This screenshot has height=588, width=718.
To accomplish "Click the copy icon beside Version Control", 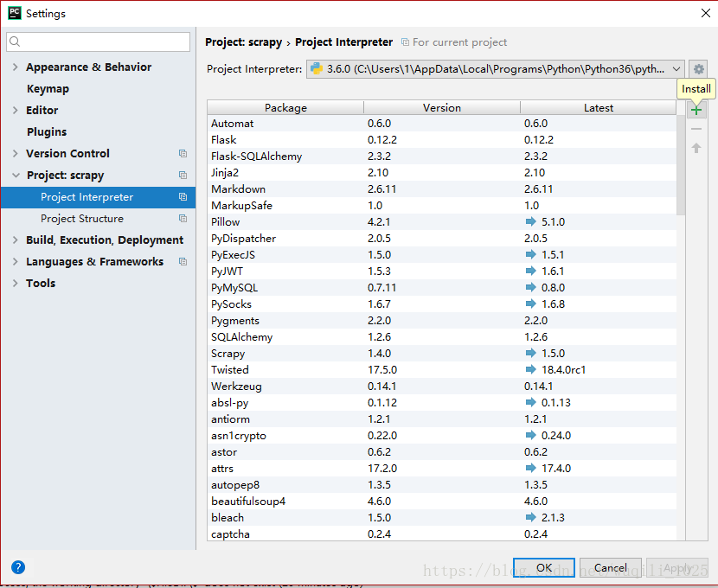I will (x=183, y=153).
